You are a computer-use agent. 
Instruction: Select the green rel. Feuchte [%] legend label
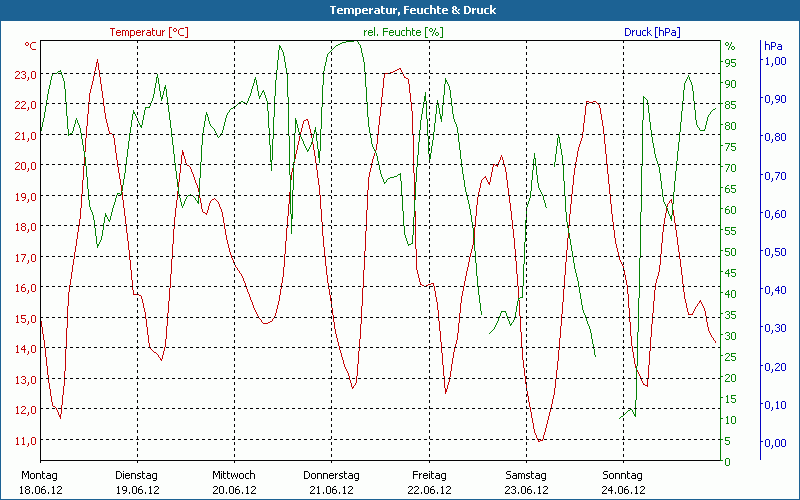403,32
